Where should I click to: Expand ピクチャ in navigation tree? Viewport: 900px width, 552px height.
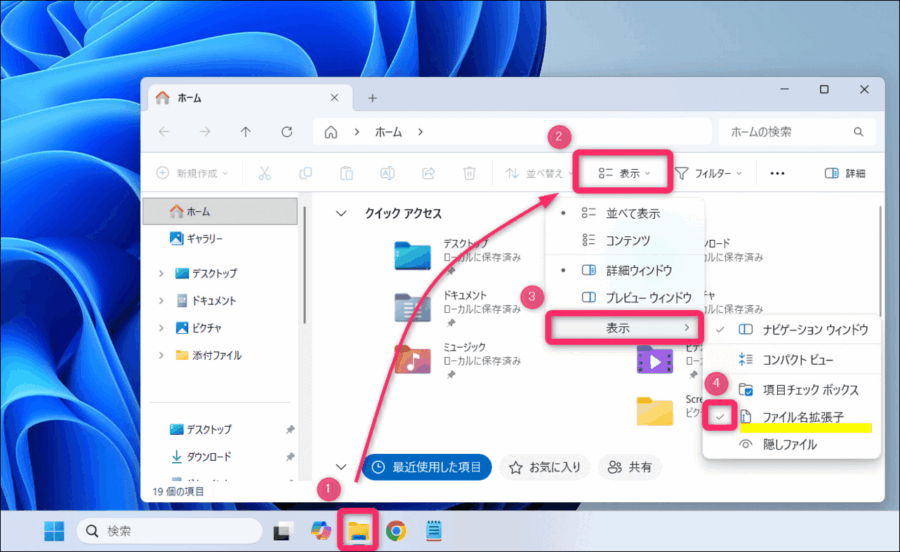[x=161, y=328]
